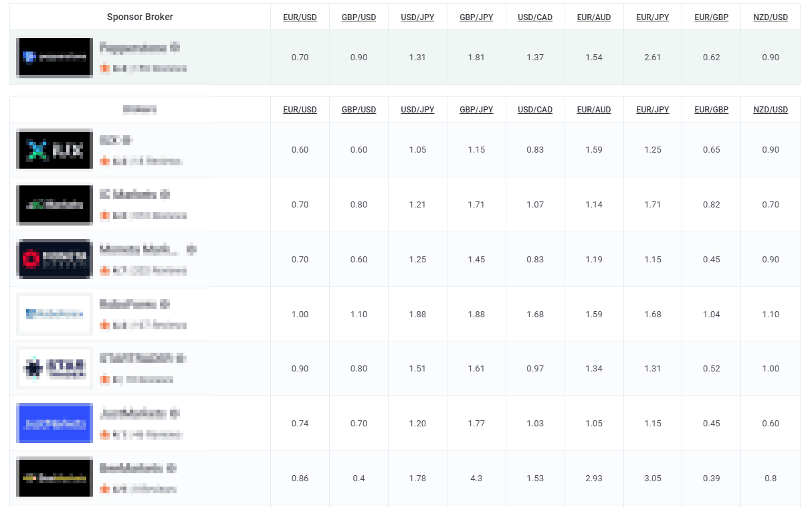812x508 pixels.
Task: Click the STAR broker logo thumbnail
Action: 55,368
